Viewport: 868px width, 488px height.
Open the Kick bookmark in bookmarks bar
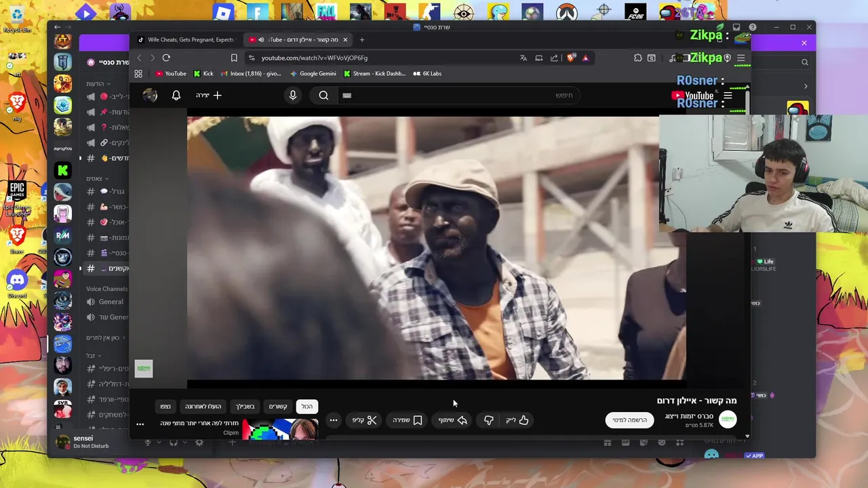click(x=203, y=73)
